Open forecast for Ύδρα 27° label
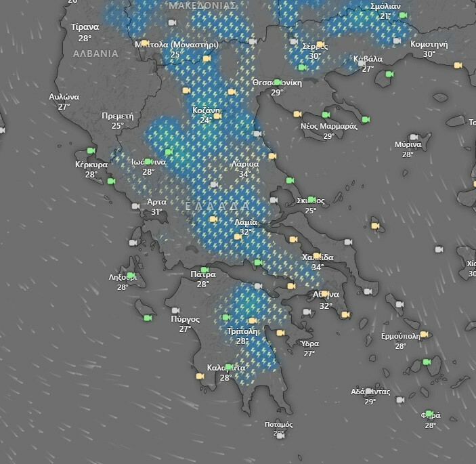 pos(309,348)
